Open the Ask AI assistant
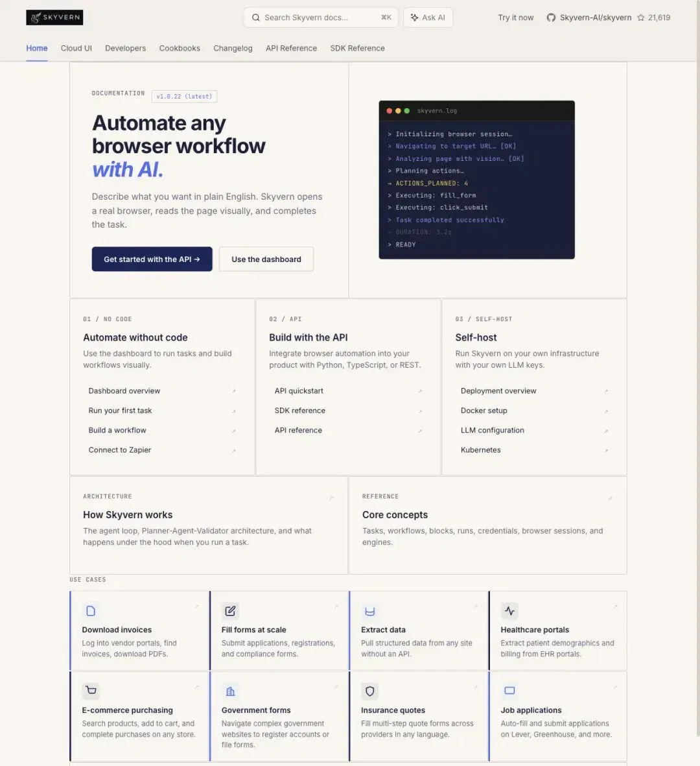This screenshot has height=766, width=700. point(428,18)
